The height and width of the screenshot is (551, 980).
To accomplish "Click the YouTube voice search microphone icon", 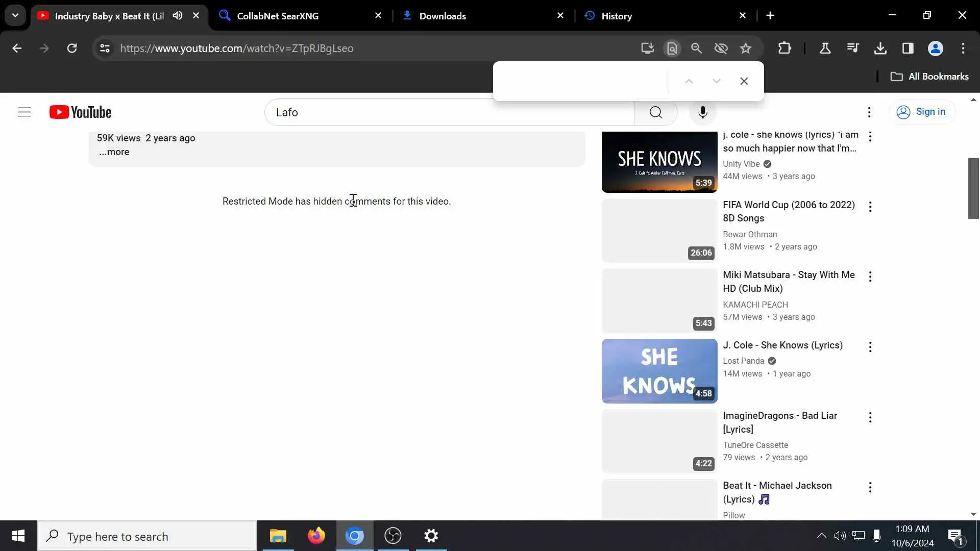I will pyautogui.click(x=703, y=112).
